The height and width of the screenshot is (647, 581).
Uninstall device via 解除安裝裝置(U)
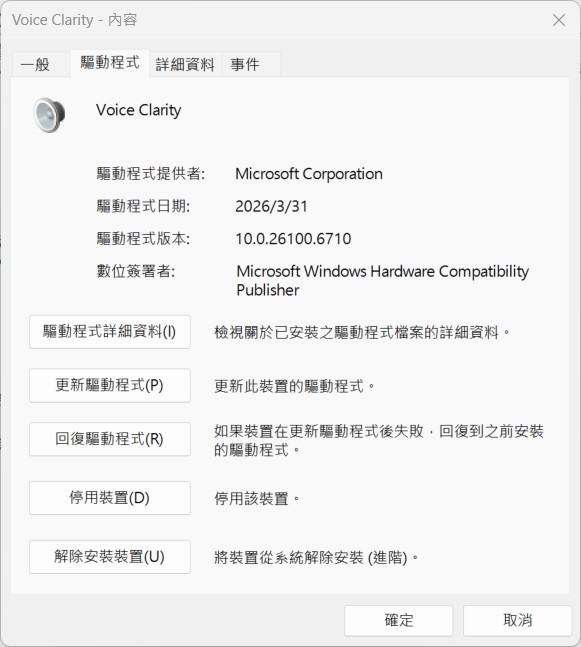click(x=110, y=557)
